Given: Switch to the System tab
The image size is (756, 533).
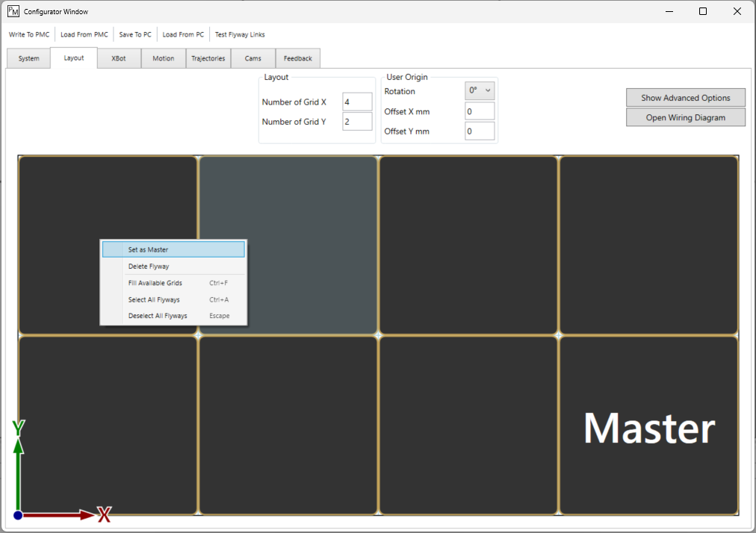Looking at the screenshot, I should (28, 58).
